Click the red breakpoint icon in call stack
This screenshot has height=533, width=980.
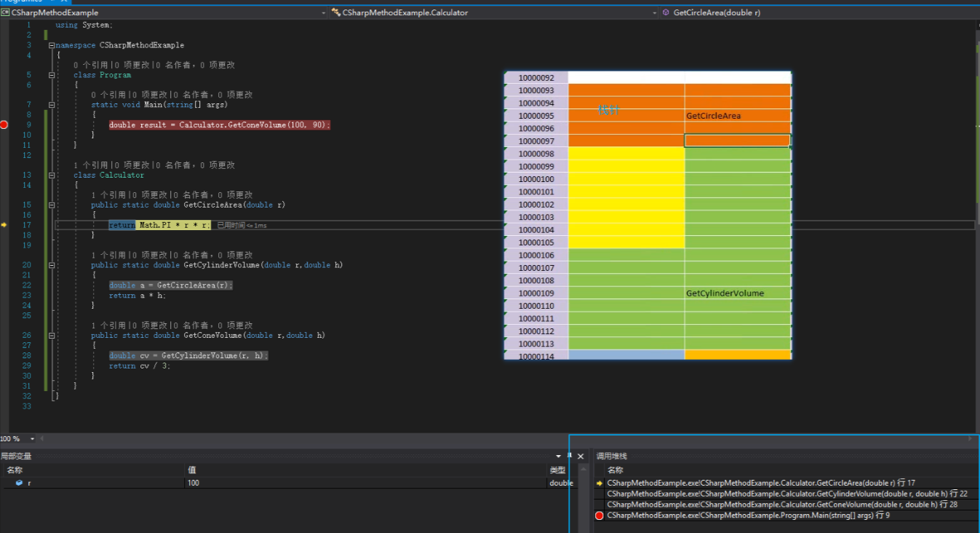coord(599,516)
